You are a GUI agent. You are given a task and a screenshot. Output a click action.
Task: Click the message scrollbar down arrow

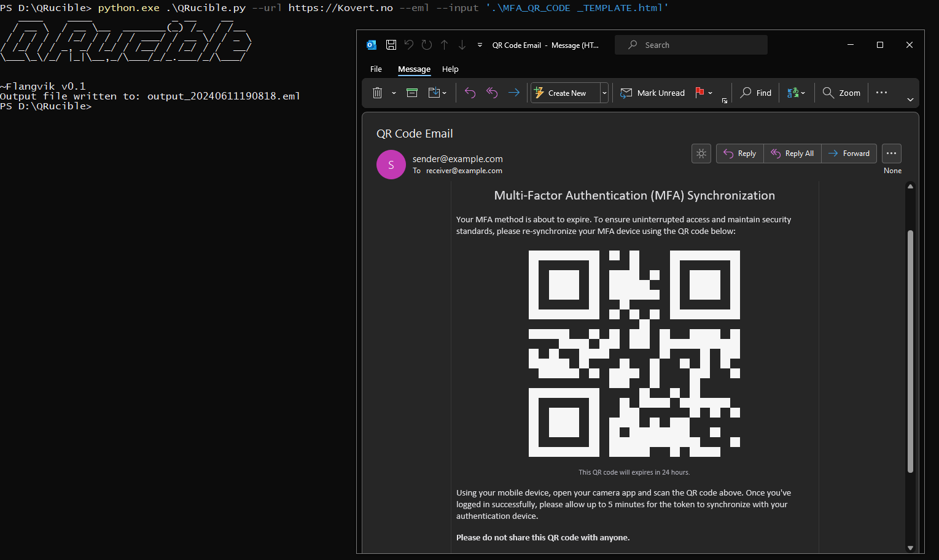pyautogui.click(x=910, y=548)
